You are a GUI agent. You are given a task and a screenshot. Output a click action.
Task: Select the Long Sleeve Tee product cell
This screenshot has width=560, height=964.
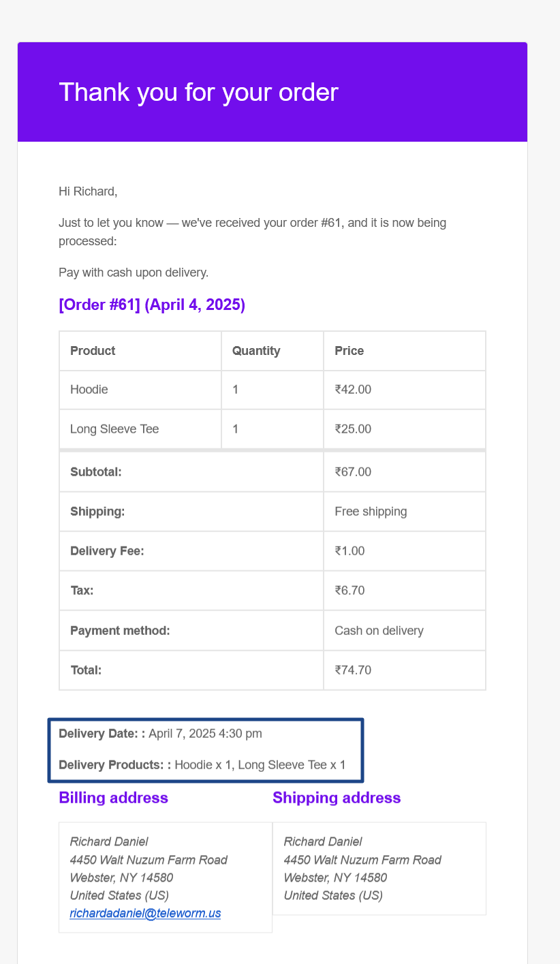pyautogui.click(x=114, y=429)
